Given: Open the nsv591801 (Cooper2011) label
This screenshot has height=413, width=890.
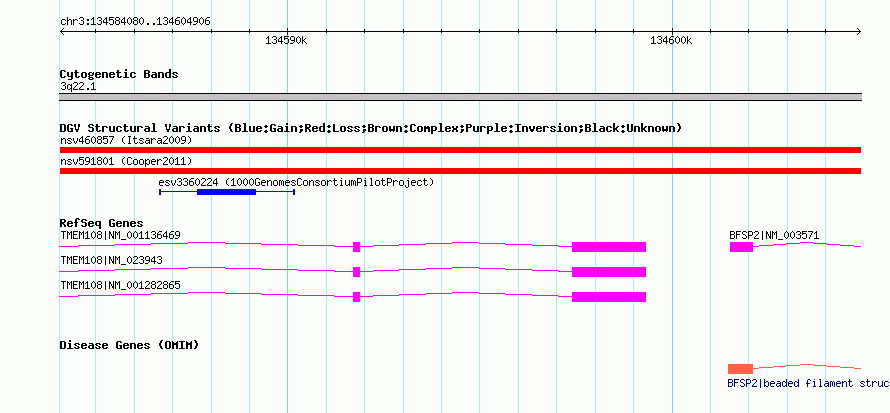Looking at the screenshot, I should tap(126, 161).
